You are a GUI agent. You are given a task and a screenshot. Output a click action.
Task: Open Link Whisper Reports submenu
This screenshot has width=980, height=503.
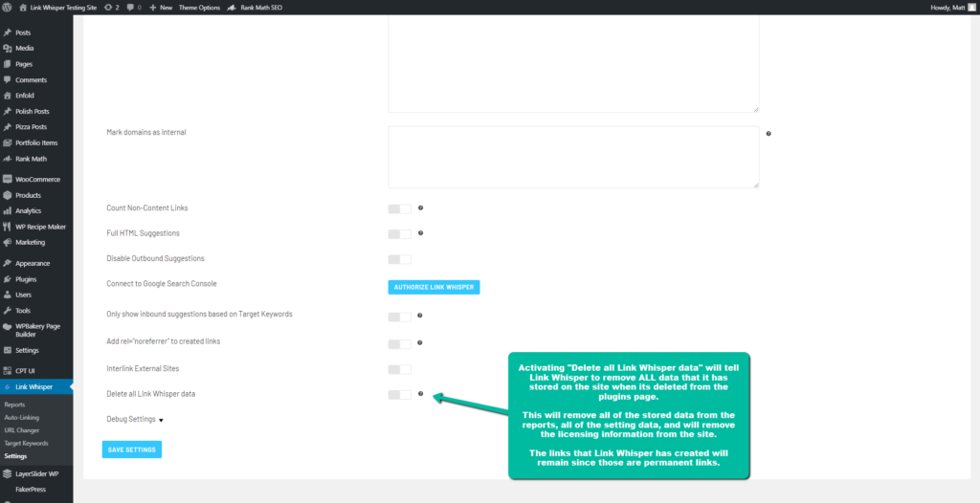[x=14, y=405]
